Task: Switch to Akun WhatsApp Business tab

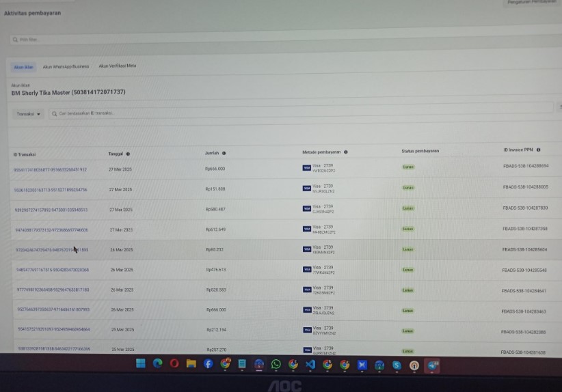Action: (x=66, y=67)
